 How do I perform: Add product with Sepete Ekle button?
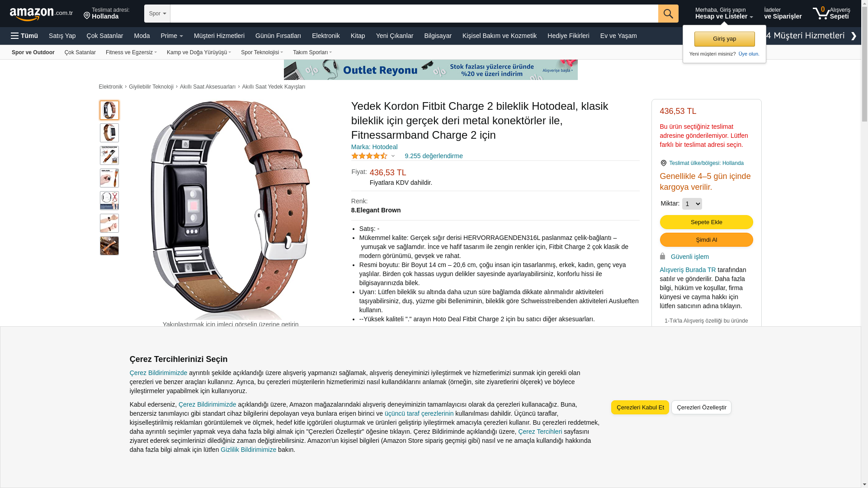click(706, 222)
